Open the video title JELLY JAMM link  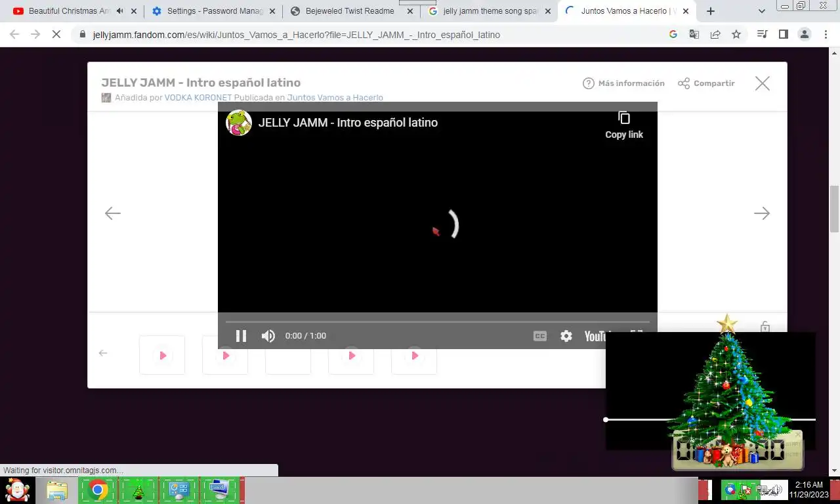pos(348,123)
